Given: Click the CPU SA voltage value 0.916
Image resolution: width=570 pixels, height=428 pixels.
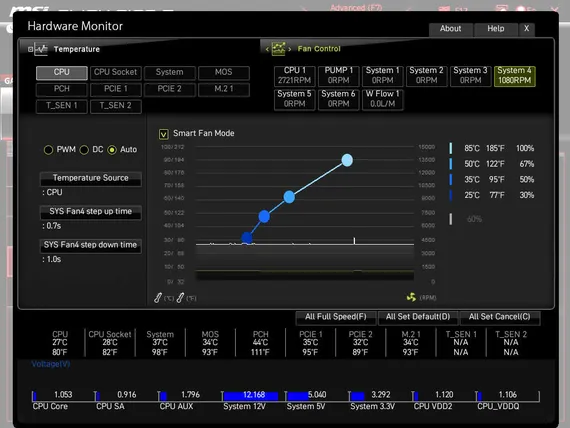Looking at the screenshot, I should pyautogui.click(x=127, y=395).
